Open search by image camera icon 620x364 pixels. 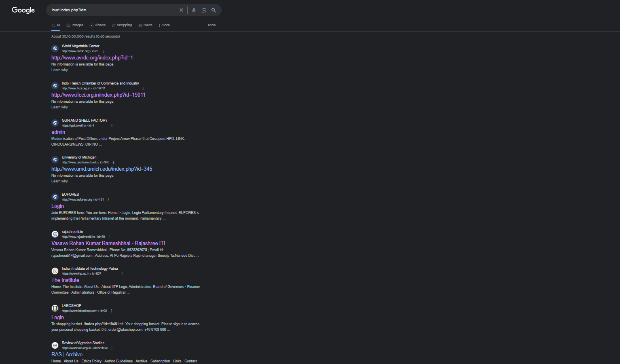(204, 10)
